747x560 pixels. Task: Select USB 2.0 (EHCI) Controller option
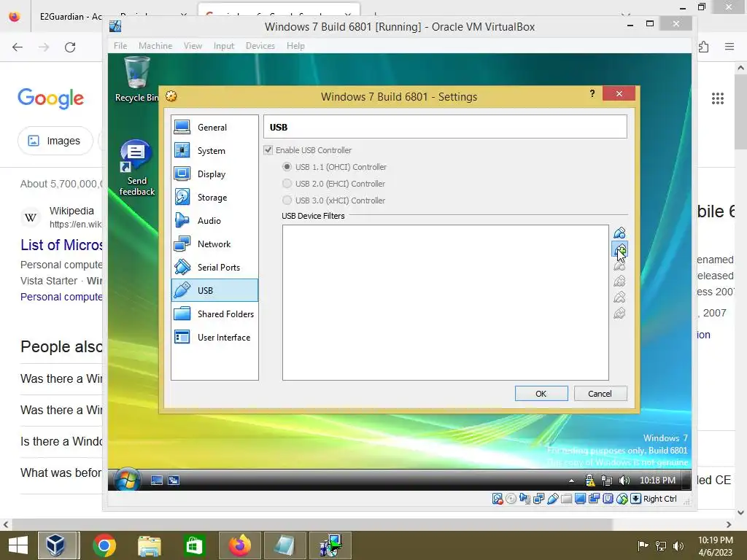tap(287, 183)
